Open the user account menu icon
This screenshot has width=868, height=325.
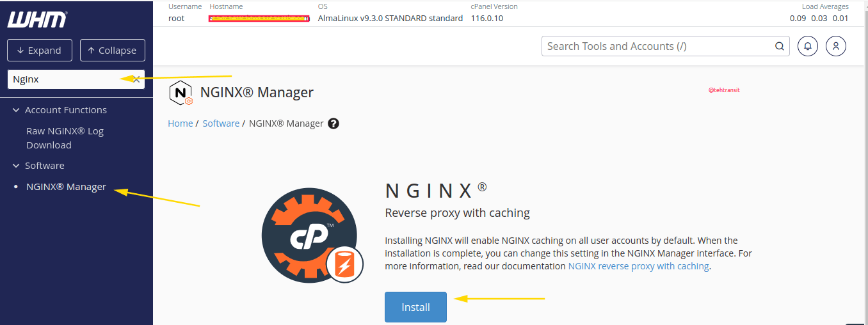tap(836, 46)
